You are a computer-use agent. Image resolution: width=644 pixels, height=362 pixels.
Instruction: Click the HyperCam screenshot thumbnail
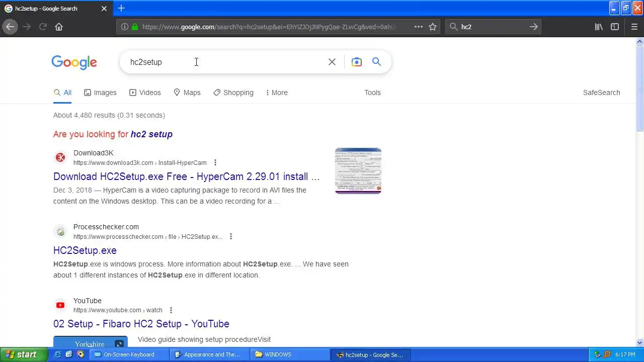pos(358,171)
